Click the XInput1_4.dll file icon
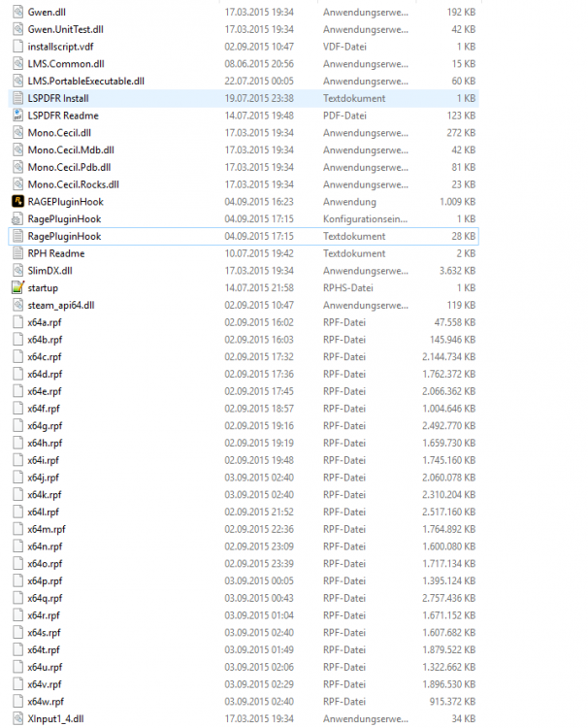The height and width of the screenshot is (728, 588). [x=17, y=718]
